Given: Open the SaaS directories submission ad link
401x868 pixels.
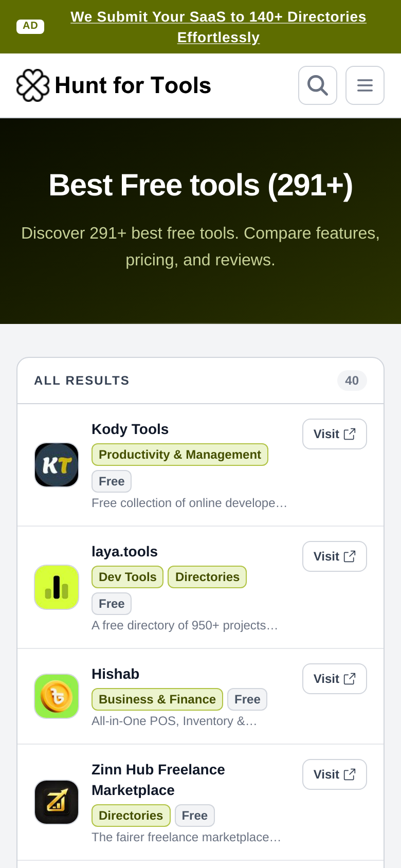Looking at the screenshot, I should (218, 27).
